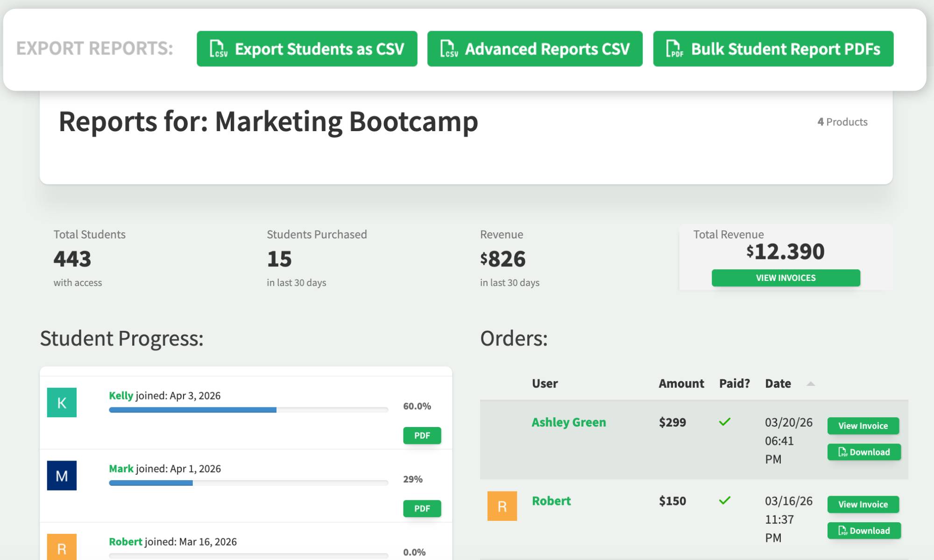Sort orders by Date column header

778,384
